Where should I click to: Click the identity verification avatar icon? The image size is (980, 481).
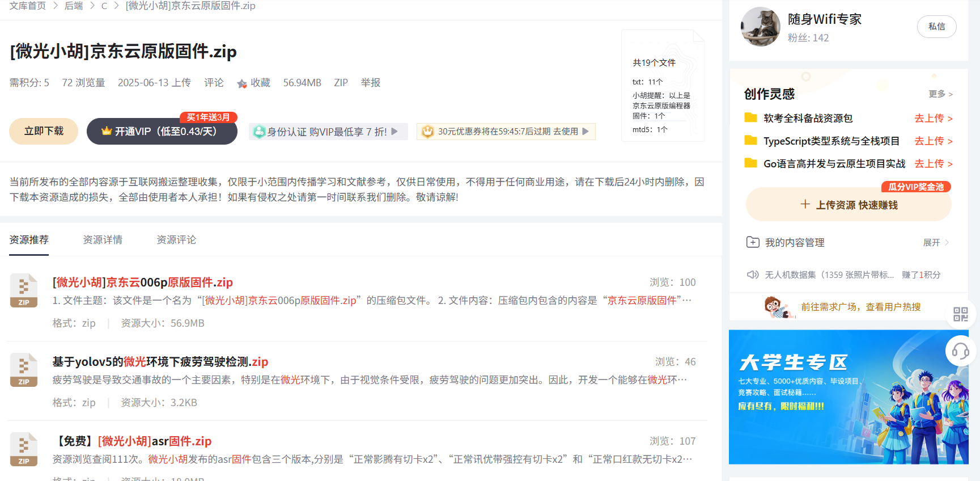click(x=259, y=132)
